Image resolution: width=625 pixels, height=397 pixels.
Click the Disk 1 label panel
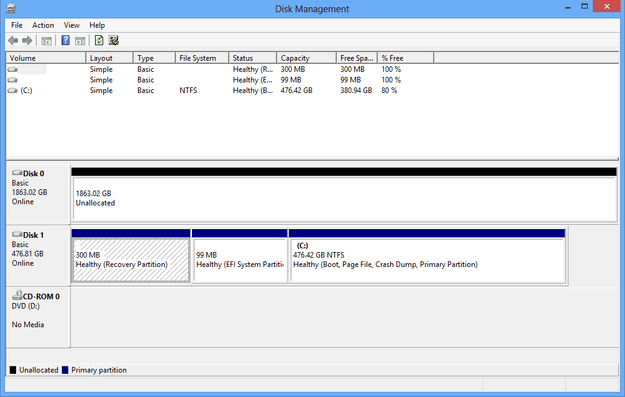click(38, 255)
